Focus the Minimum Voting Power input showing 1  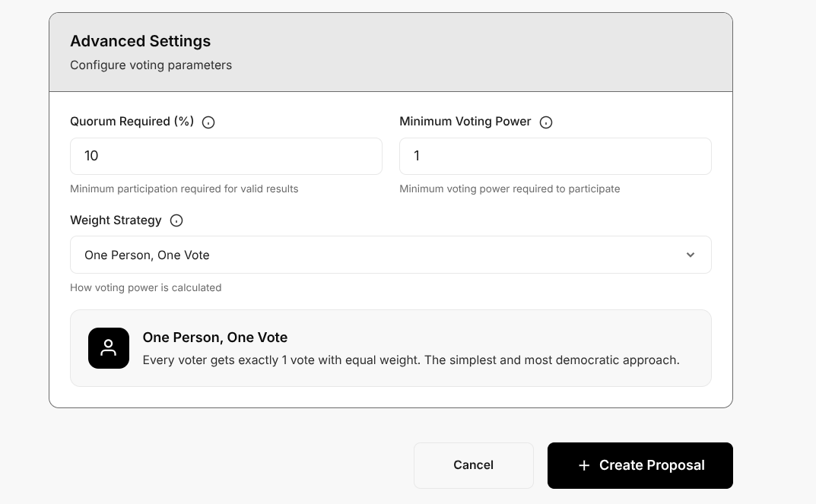555,156
